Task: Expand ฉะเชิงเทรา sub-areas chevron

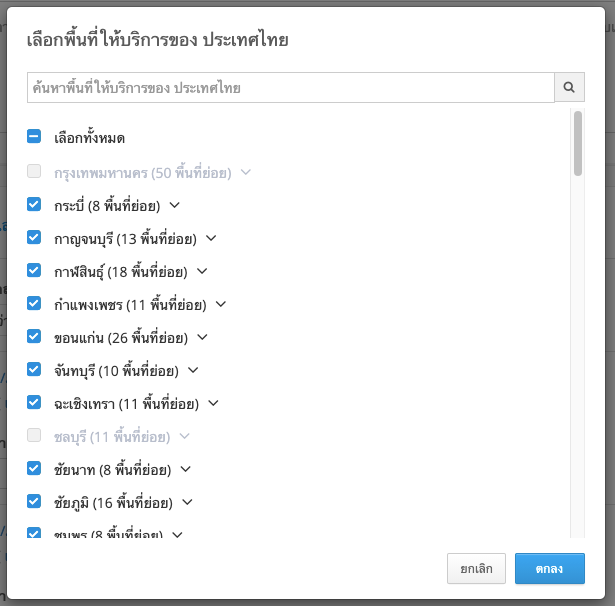Action: click(x=213, y=403)
